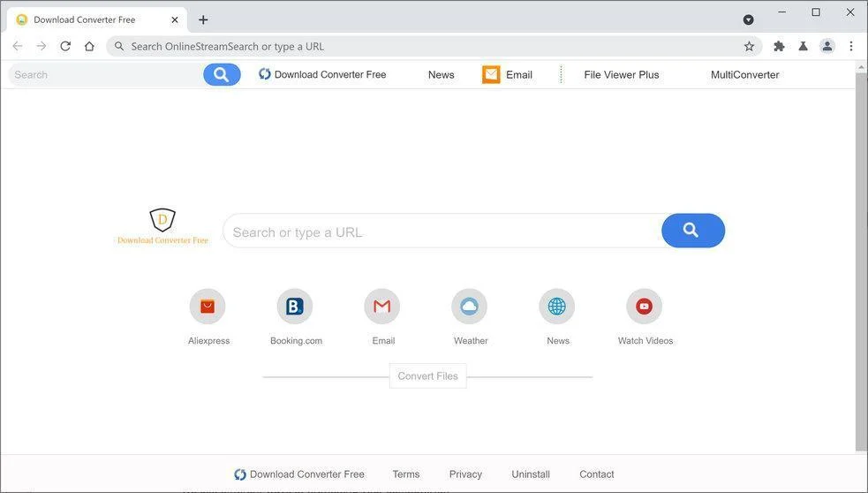Open the News toolbar link
The width and height of the screenshot is (868, 493).
(442, 75)
